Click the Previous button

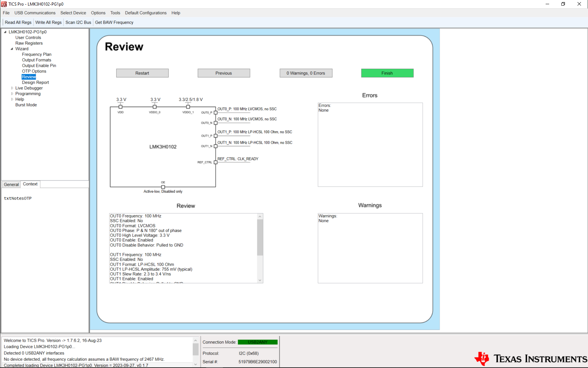tap(224, 73)
